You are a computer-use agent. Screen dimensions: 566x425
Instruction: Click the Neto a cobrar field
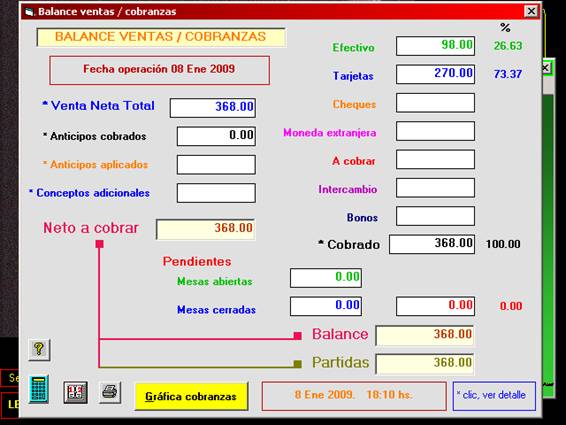pyautogui.click(x=205, y=229)
